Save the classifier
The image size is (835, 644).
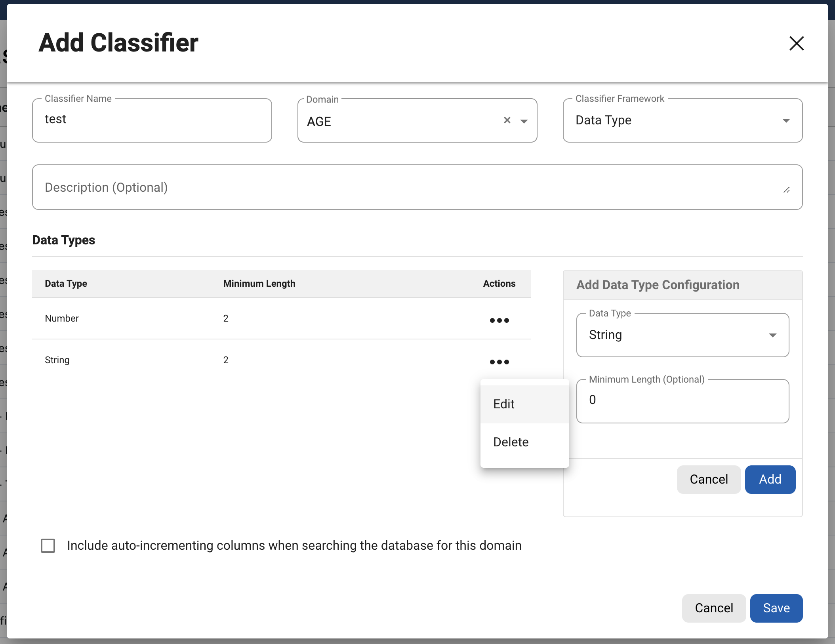pyautogui.click(x=776, y=608)
